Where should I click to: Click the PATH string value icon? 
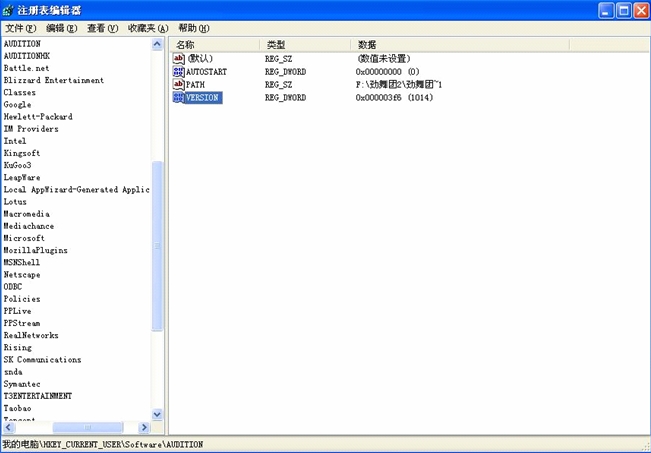pyautogui.click(x=179, y=85)
